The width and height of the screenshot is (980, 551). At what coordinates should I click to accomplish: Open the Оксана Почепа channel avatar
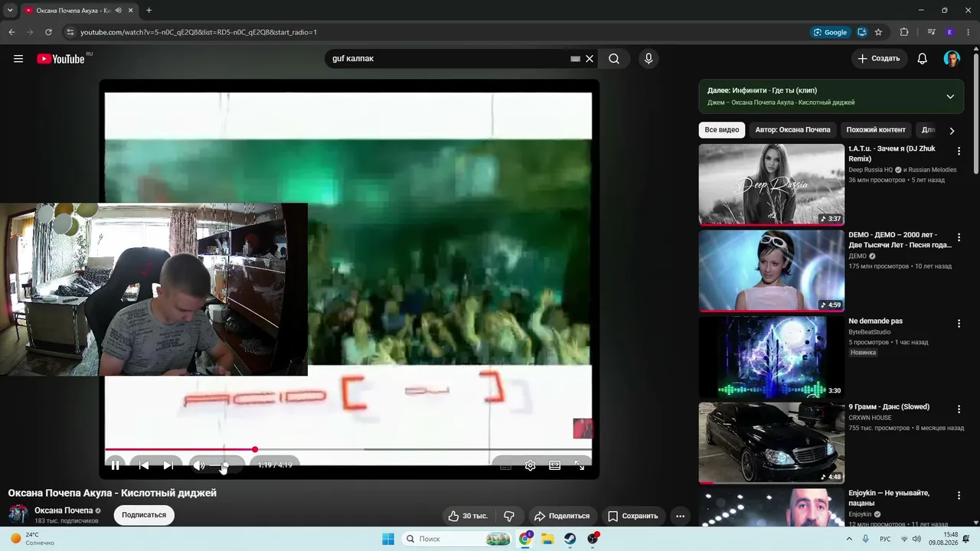[18, 514]
